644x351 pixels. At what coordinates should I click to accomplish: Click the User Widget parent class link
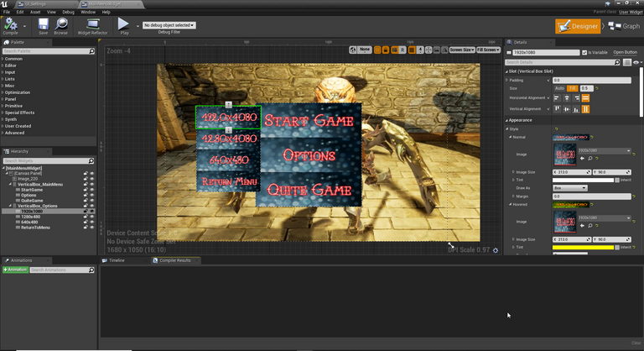[x=631, y=12]
